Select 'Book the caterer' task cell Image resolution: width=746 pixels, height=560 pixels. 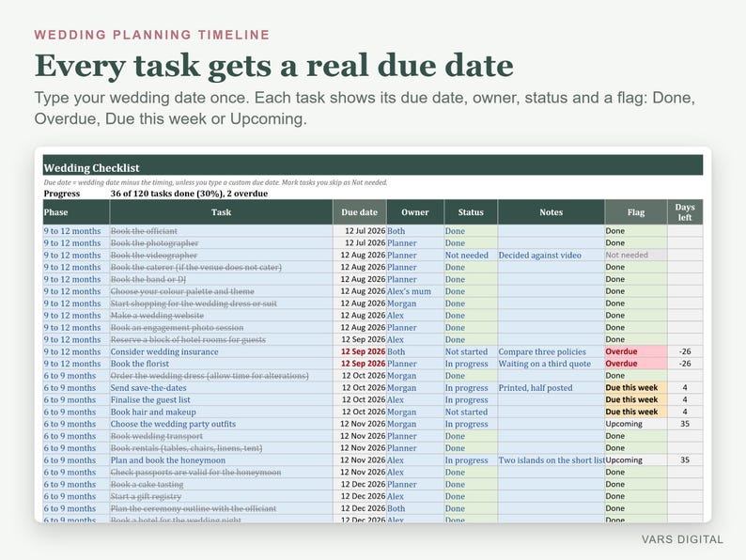click(221, 267)
